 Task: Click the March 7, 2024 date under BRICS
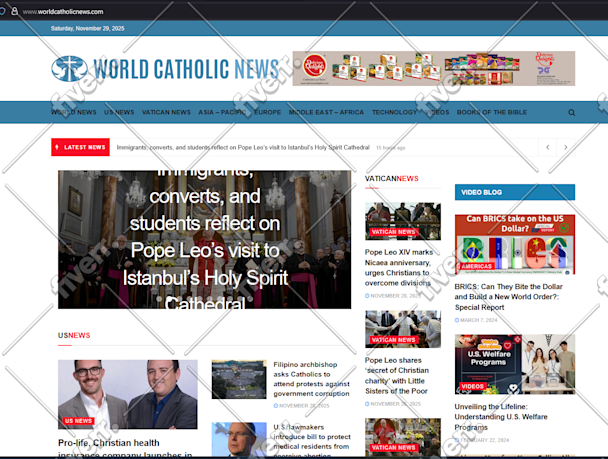tap(476, 320)
